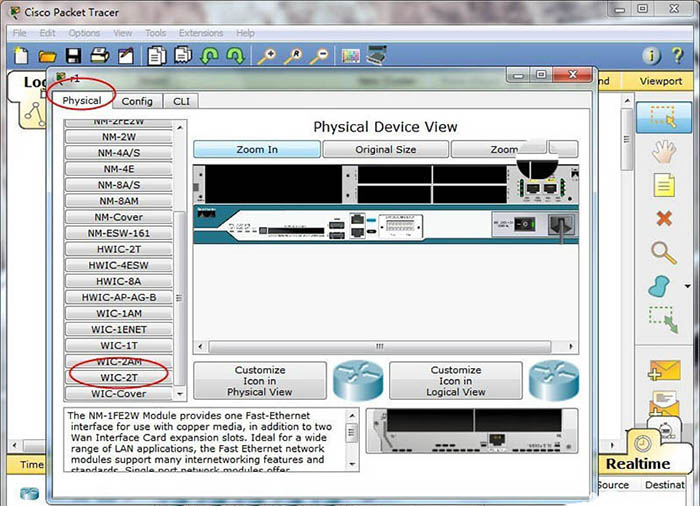Image resolution: width=700 pixels, height=506 pixels.
Task: Choose the Draw Polygon shape tool
Action: [659, 286]
